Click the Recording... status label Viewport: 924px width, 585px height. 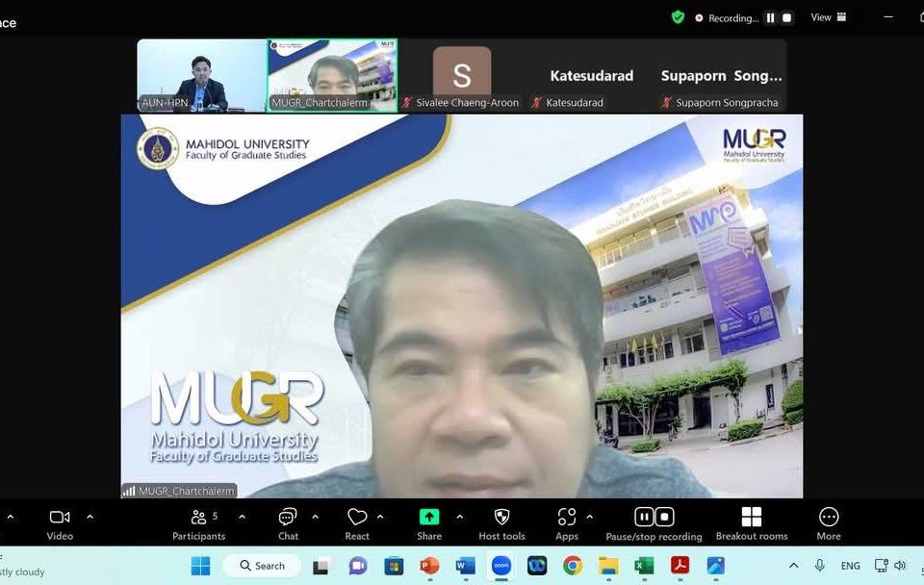point(733,18)
